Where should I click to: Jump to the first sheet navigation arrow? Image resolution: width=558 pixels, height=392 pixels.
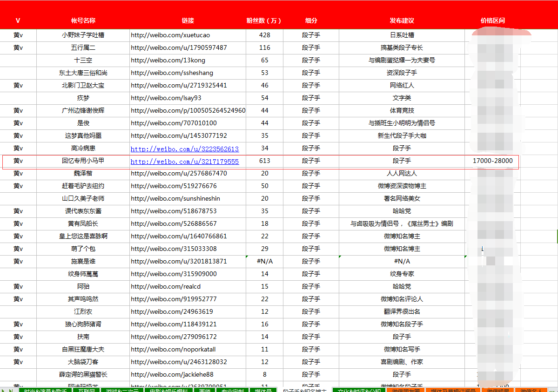click(3, 389)
